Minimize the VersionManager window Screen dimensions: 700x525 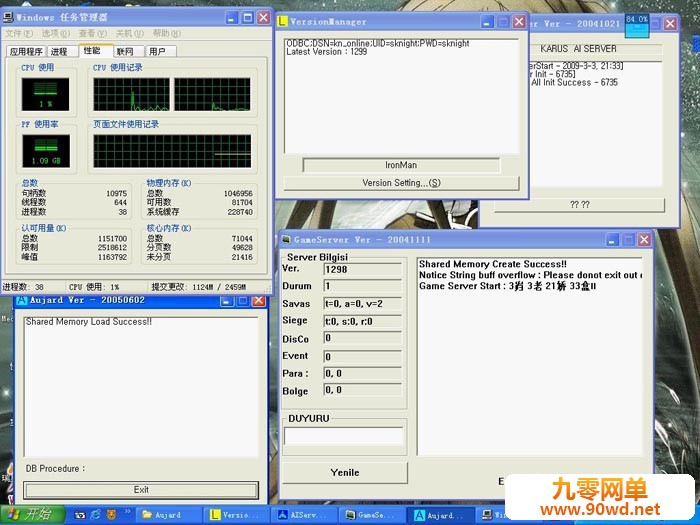[487, 21]
